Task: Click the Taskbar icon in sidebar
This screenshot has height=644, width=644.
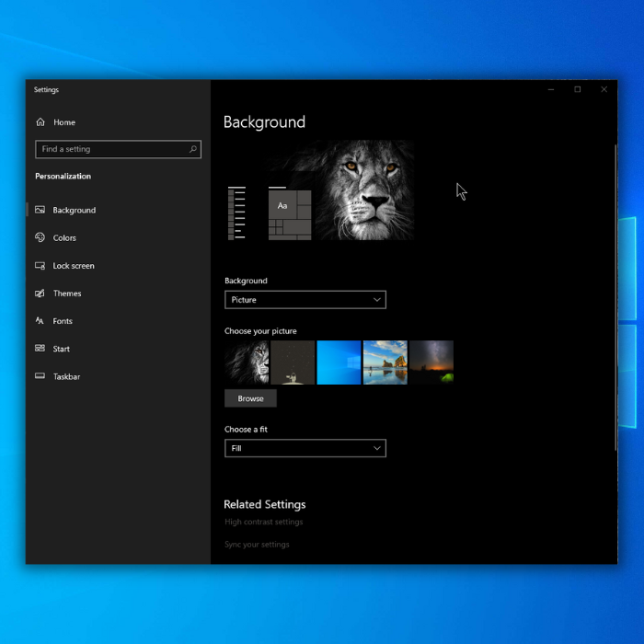Action: [x=40, y=376]
